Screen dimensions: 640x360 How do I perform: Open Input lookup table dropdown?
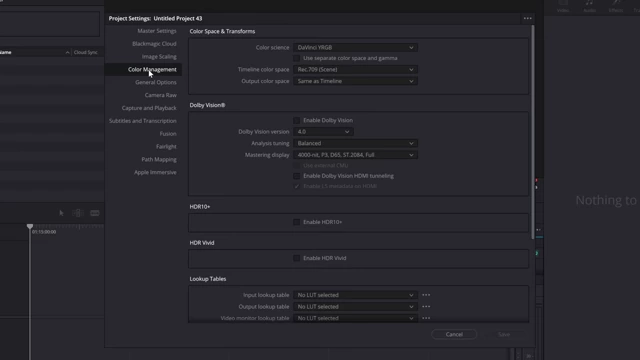tap(355, 295)
